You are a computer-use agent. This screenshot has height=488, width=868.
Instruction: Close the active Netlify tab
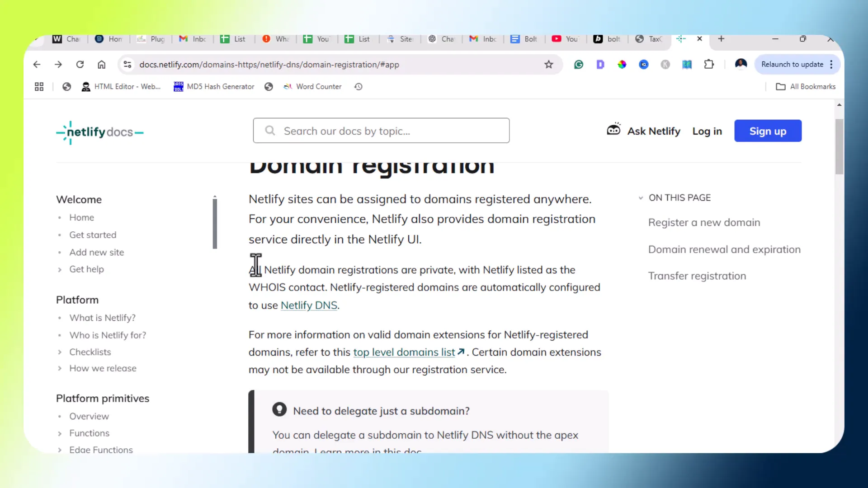[699, 39]
